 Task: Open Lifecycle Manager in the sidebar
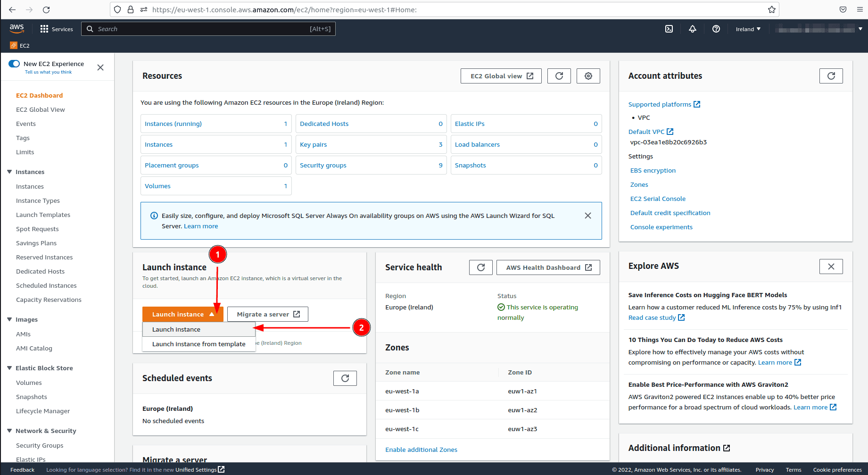click(x=43, y=411)
